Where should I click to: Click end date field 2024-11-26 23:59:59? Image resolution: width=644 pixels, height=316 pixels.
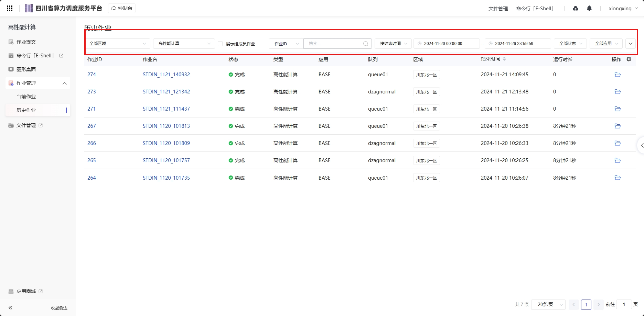pos(518,44)
